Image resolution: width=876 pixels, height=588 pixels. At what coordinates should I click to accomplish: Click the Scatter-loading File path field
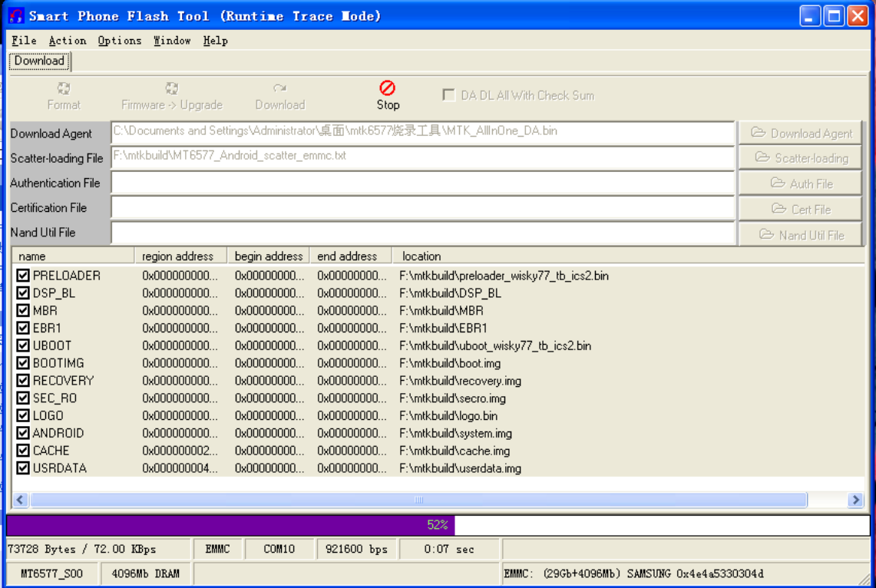pyautogui.click(x=423, y=158)
